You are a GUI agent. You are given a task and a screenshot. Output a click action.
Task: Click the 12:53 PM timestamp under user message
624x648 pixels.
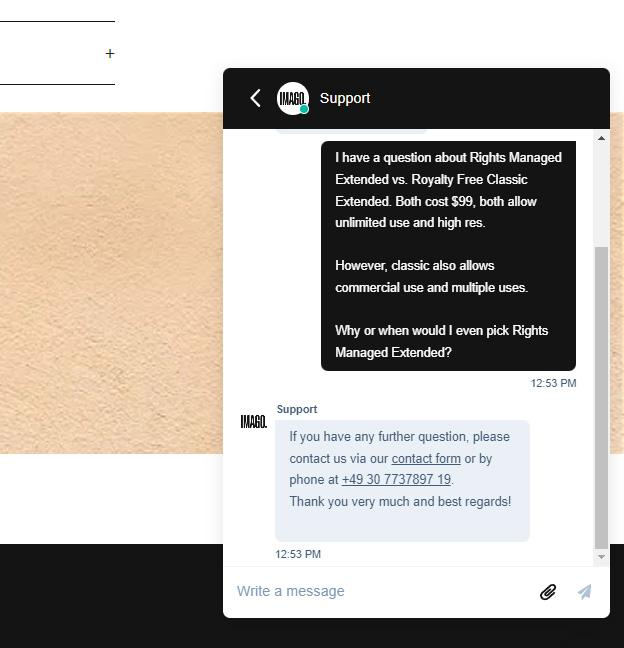(553, 383)
